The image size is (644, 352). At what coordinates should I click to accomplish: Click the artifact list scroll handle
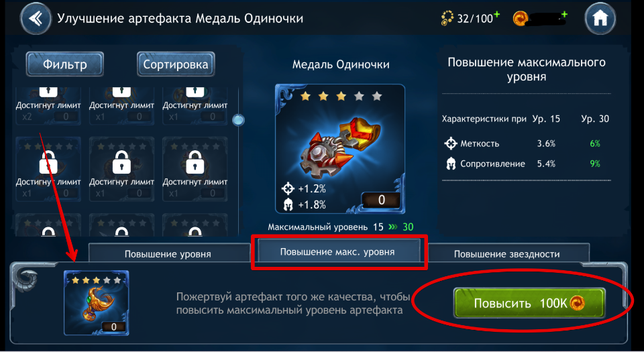click(x=238, y=120)
